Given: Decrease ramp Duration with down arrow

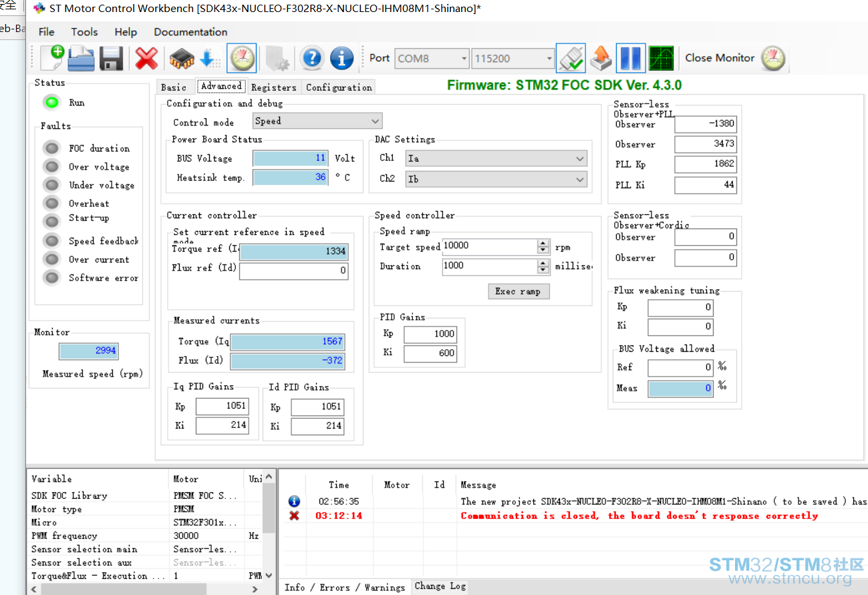Looking at the screenshot, I should (x=543, y=270).
